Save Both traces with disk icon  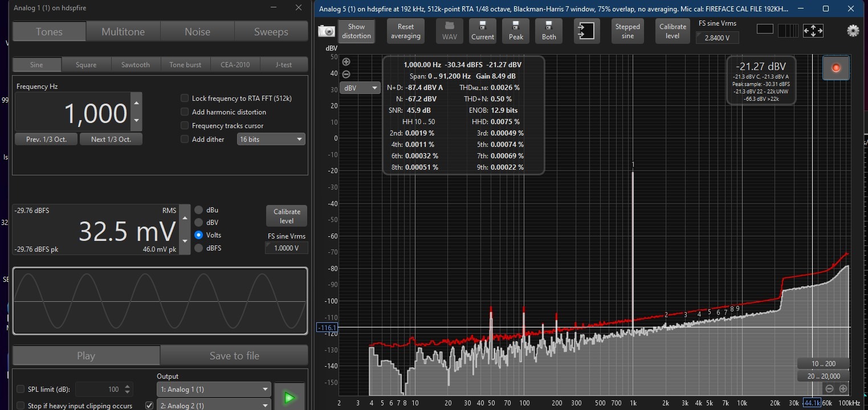click(x=549, y=30)
